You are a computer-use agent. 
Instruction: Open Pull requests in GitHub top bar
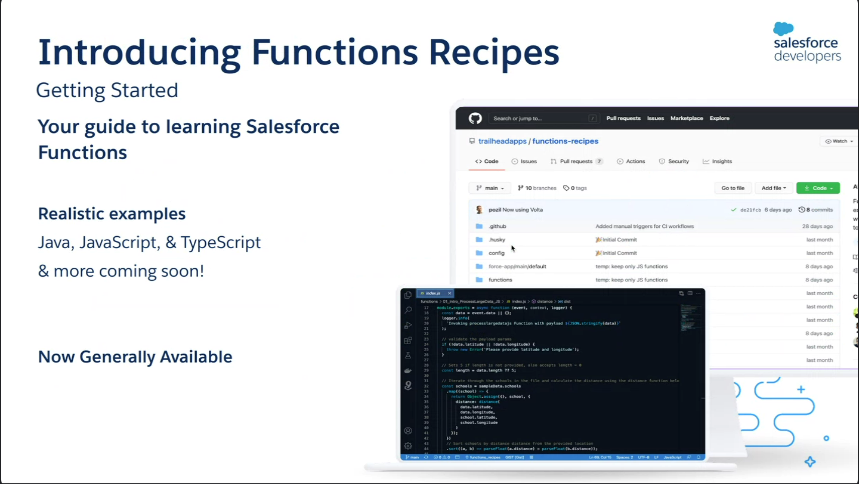pos(623,118)
